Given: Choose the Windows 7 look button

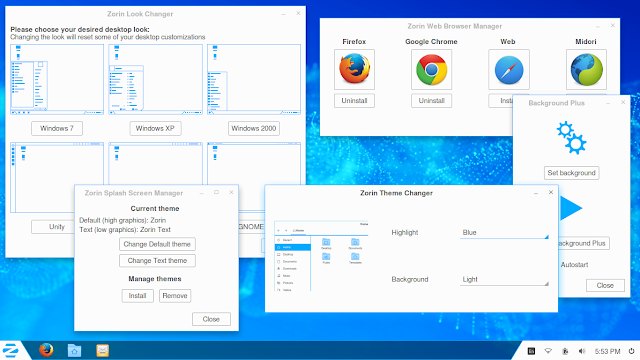Looking at the screenshot, I should point(57,128).
